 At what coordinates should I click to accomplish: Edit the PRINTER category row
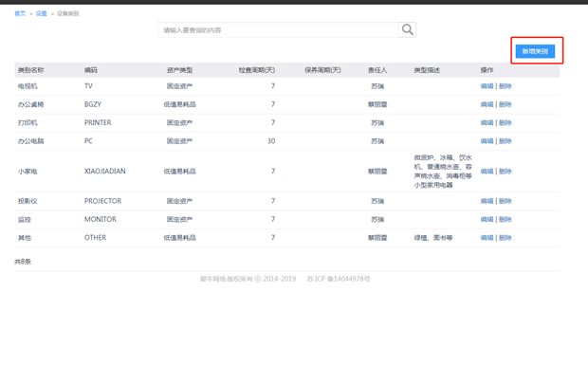[487, 123]
